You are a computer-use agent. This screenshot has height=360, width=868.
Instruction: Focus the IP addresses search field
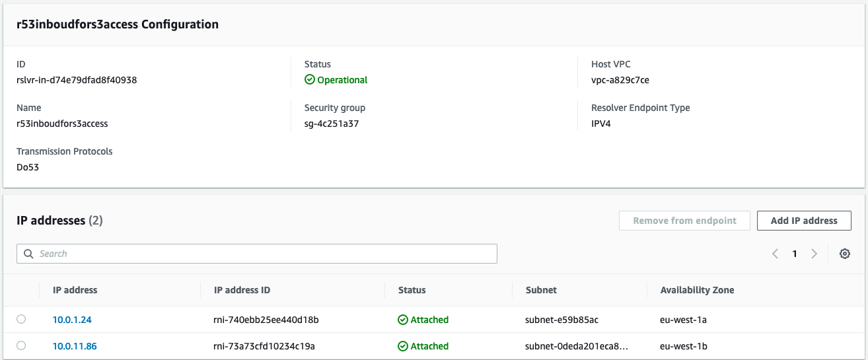click(x=264, y=254)
